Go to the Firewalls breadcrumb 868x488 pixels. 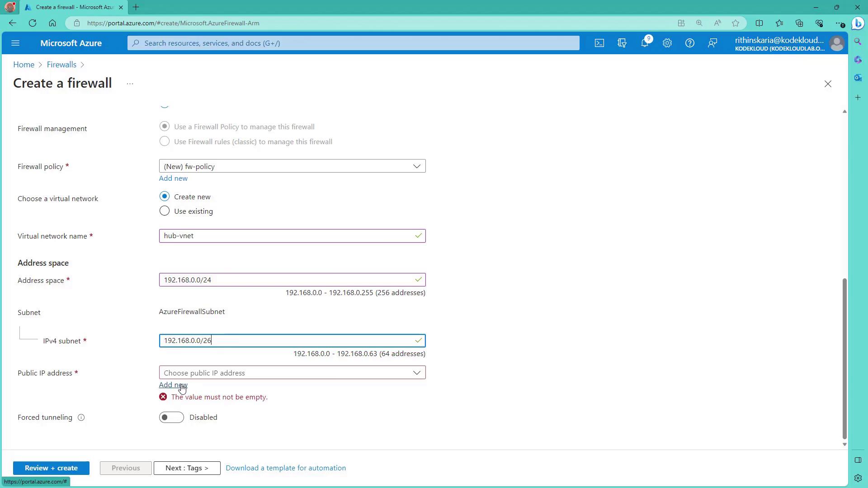(61, 65)
